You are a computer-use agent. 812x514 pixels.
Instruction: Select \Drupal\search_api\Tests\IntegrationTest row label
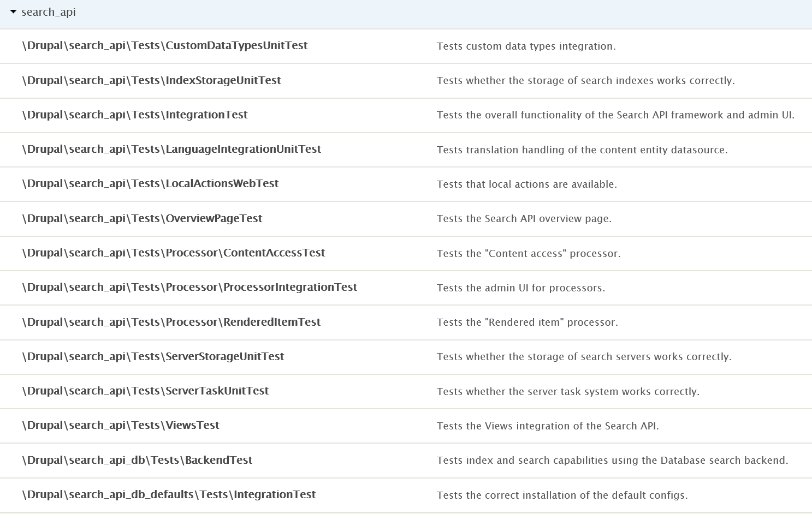pos(135,115)
